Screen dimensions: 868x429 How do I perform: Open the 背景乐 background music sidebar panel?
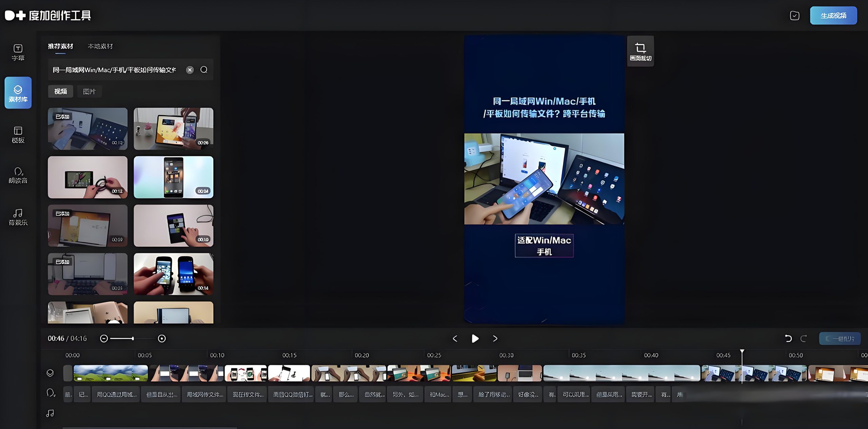(18, 217)
